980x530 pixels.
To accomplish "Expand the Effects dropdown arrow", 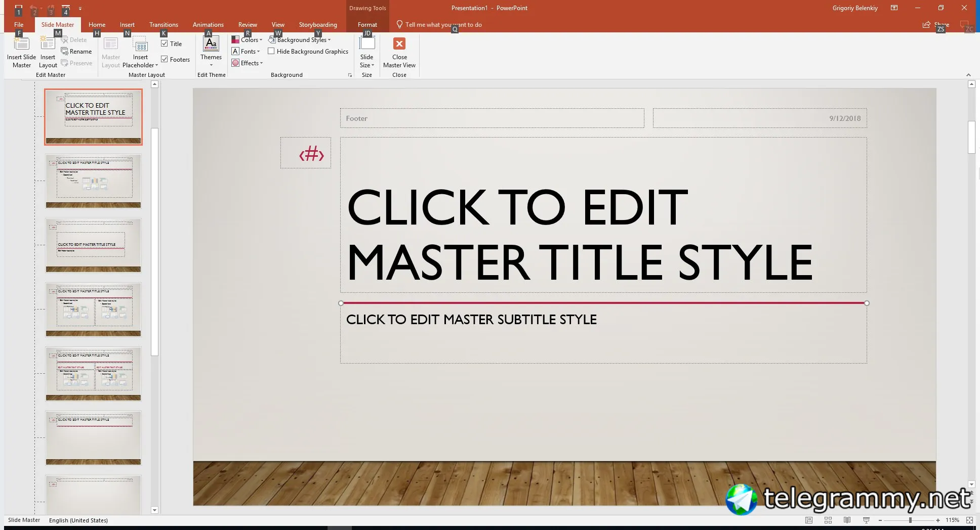I will 261,63.
